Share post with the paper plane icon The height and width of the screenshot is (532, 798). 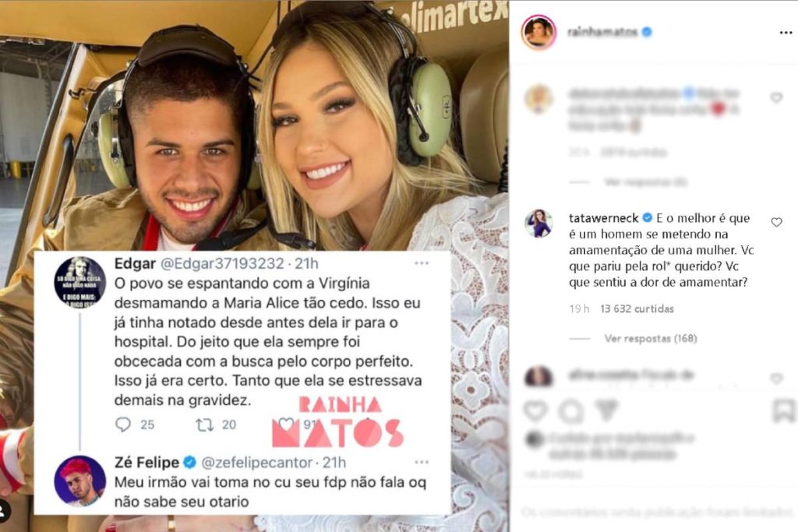[606, 410]
